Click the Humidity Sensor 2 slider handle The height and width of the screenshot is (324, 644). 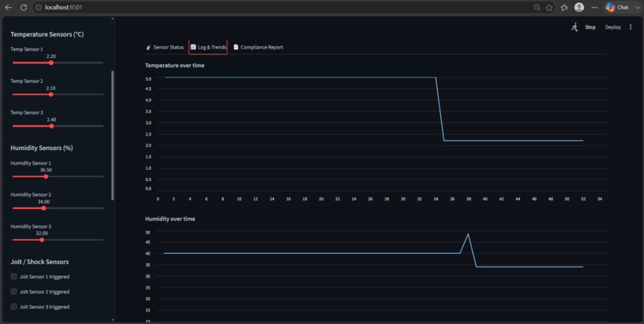(x=43, y=208)
